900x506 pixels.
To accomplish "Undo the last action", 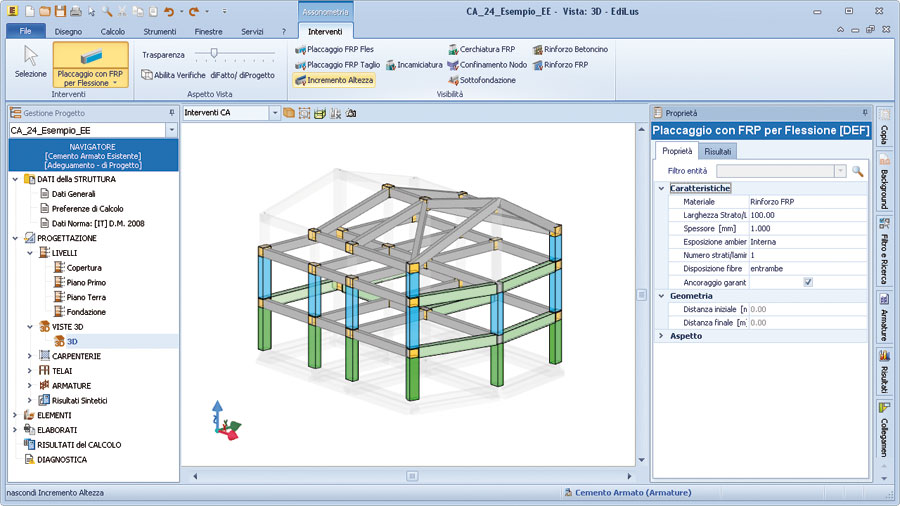I will coord(169,11).
